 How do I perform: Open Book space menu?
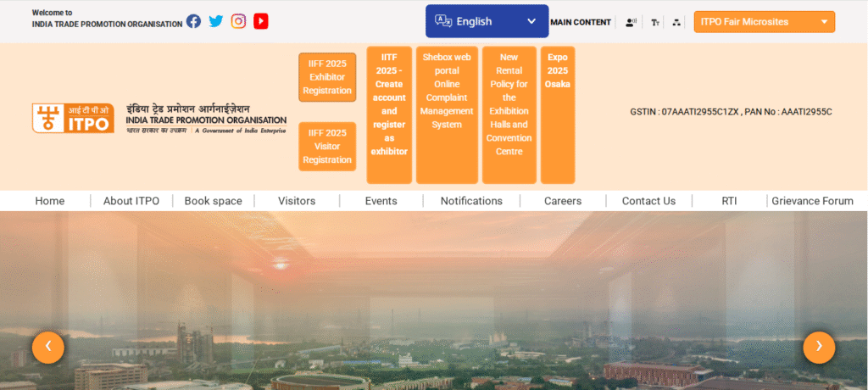pyautogui.click(x=213, y=201)
